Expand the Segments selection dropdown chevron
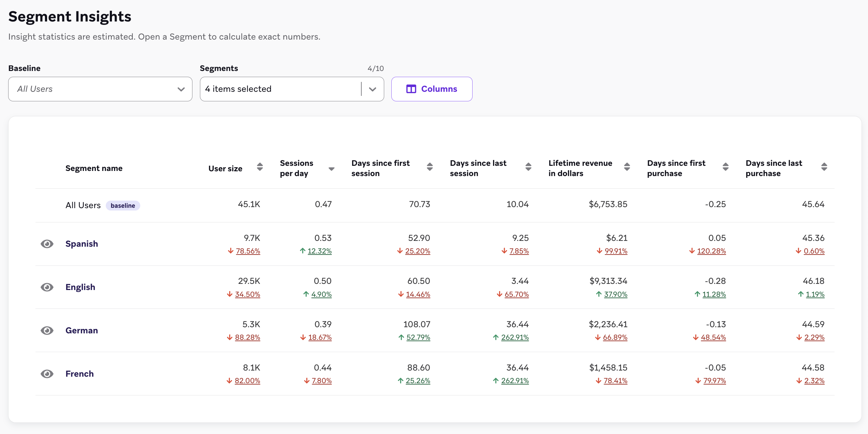The height and width of the screenshot is (434, 868). (373, 89)
